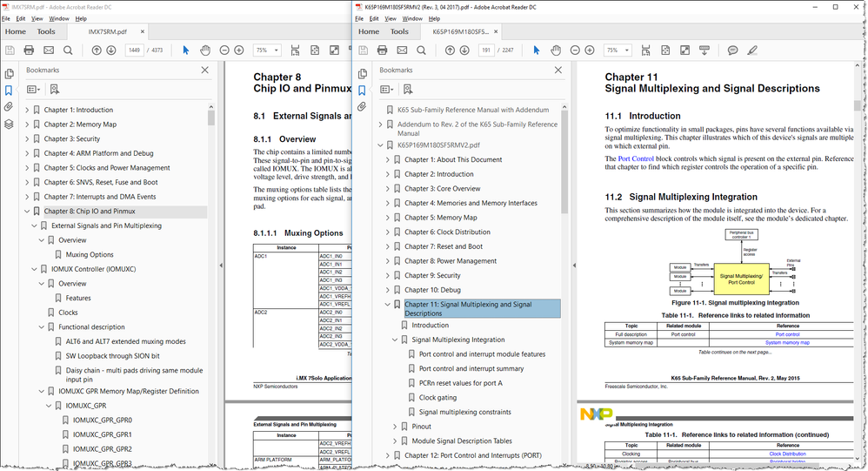
Task: Close the Bookmarks panel in K65 window
Action: click(x=558, y=70)
